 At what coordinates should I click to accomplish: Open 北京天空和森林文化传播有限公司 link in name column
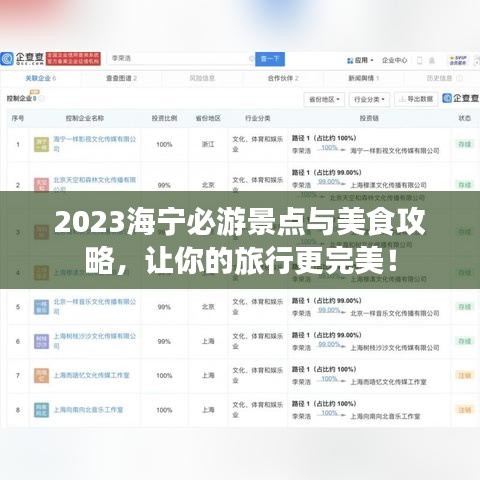click(95, 184)
